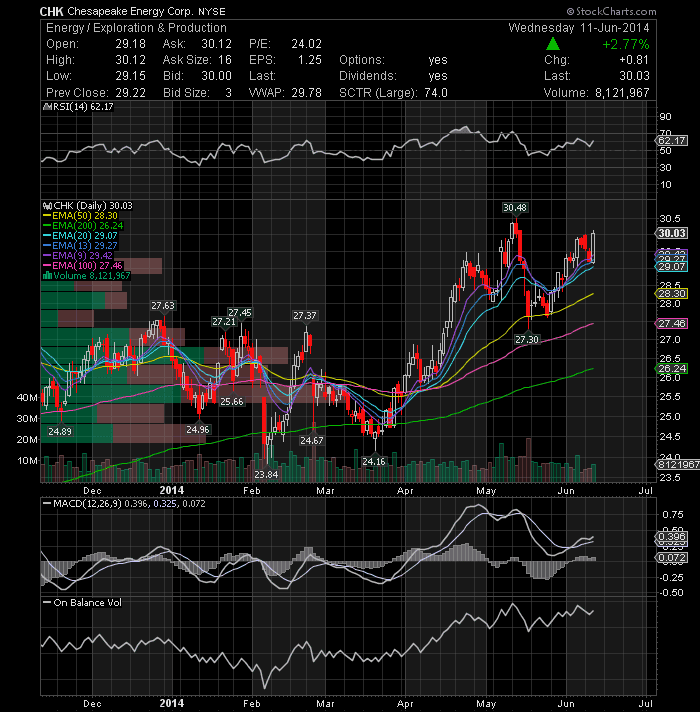Click the Low value 29.15
This screenshot has height=712, width=700.
[130, 76]
